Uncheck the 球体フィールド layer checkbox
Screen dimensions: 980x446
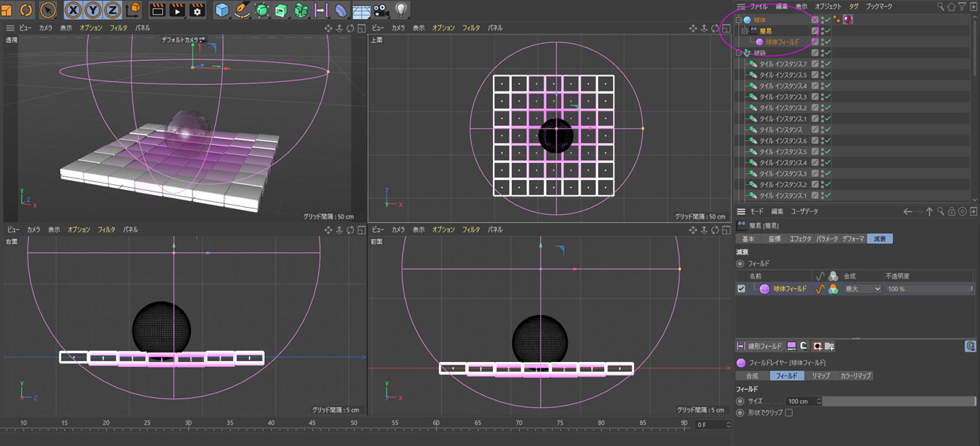(x=742, y=289)
